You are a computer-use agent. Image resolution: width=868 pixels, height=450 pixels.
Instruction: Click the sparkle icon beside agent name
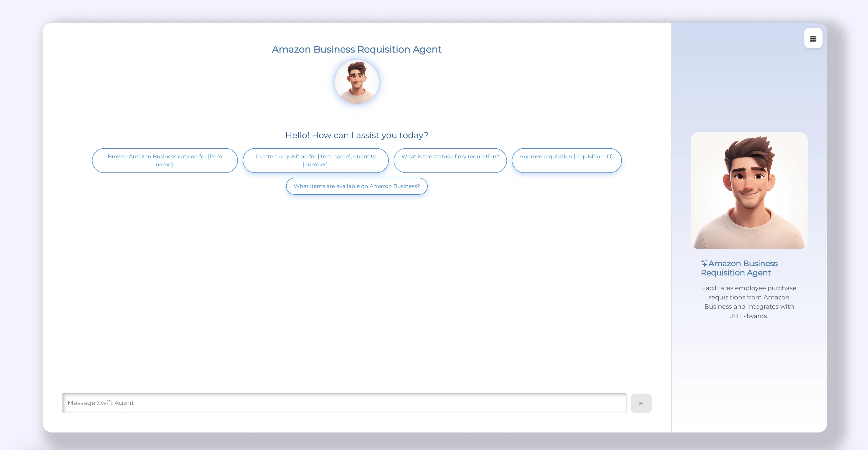(x=704, y=263)
